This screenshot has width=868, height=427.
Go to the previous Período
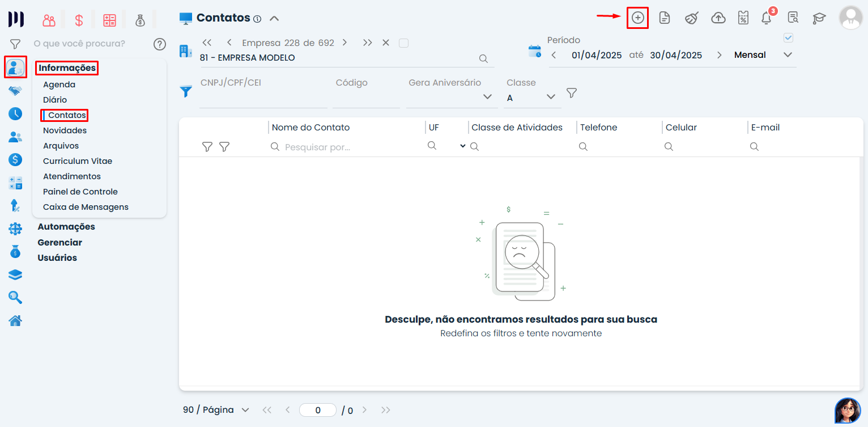coord(554,55)
